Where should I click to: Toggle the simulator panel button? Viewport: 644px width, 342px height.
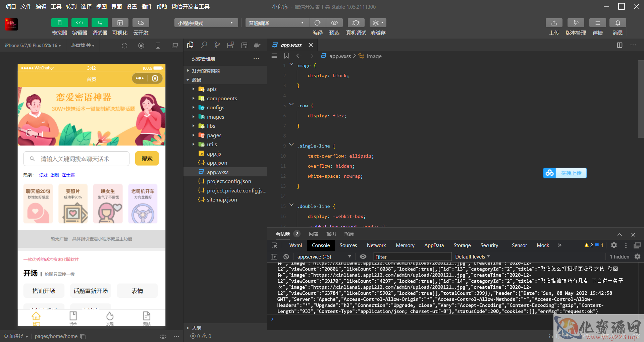[59, 23]
